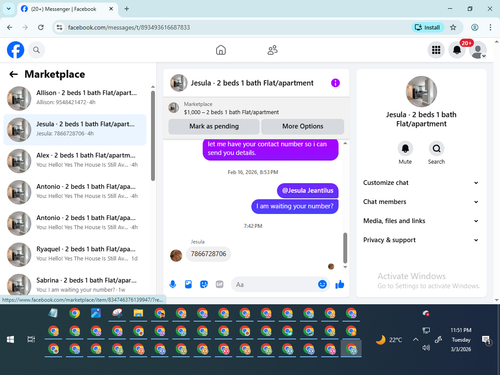Expand Media, files and links section
Viewport: 500px width, 375px height.
click(421, 221)
